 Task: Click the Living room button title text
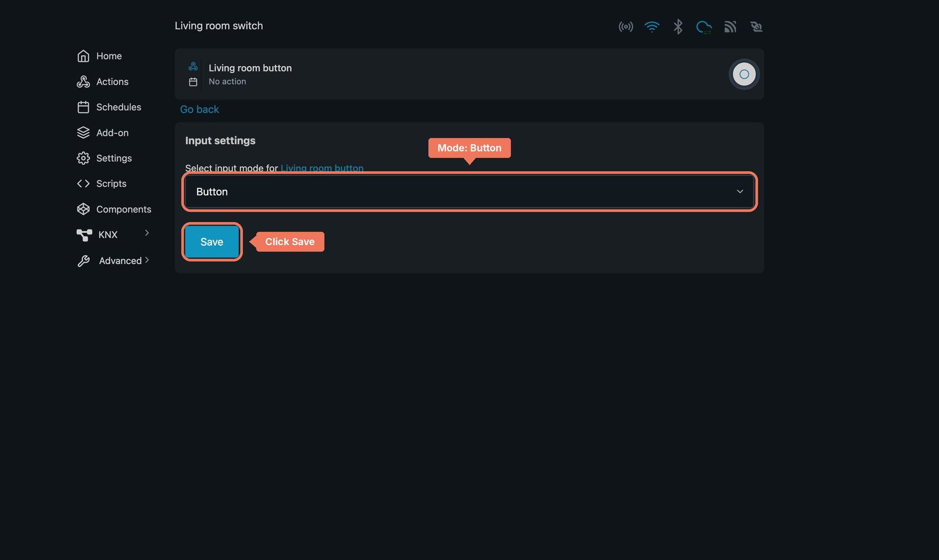[x=250, y=68]
